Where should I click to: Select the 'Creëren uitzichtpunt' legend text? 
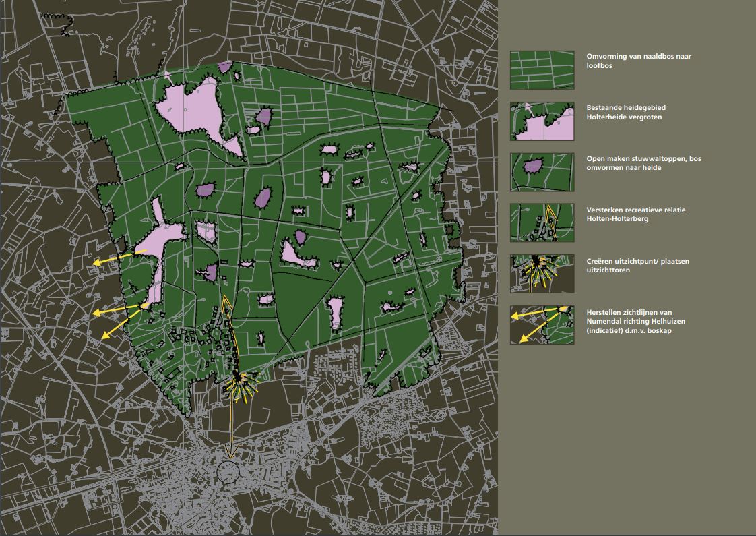tap(637, 265)
